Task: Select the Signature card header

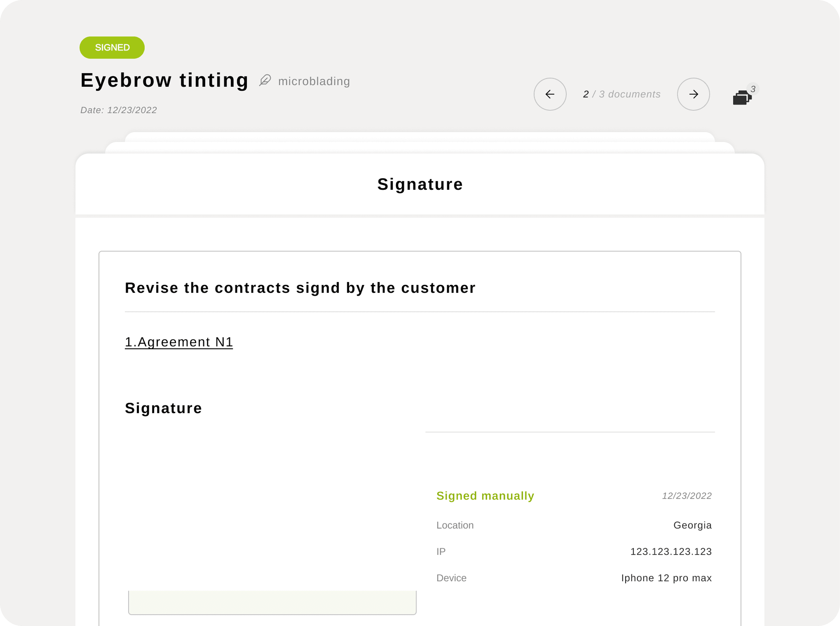Action: click(x=420, y=184)
